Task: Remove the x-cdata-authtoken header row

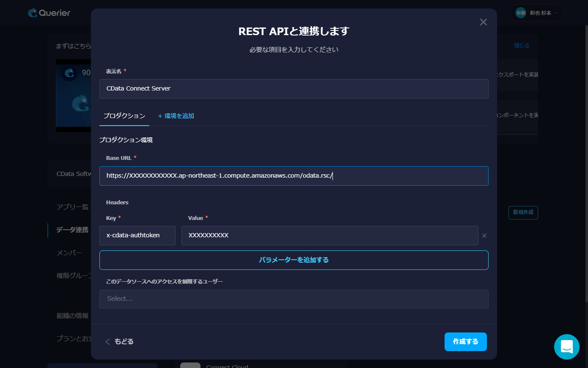Action: 484,236
